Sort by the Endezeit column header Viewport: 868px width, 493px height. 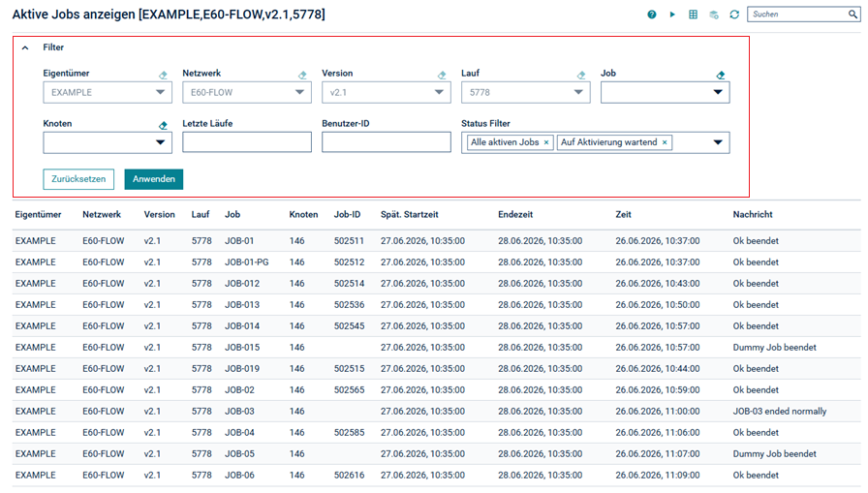click(x=515, y=215)
